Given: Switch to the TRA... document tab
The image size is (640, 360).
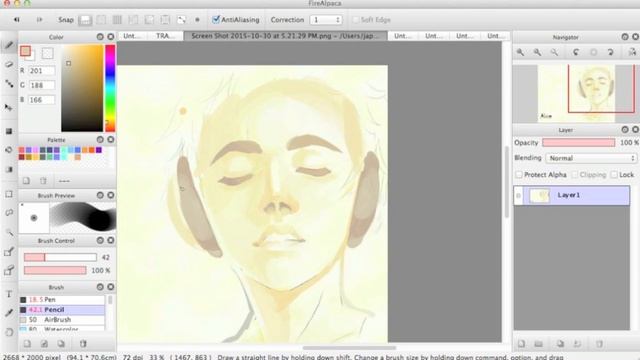Looking at the screenshot, I should tap(165, 36).
